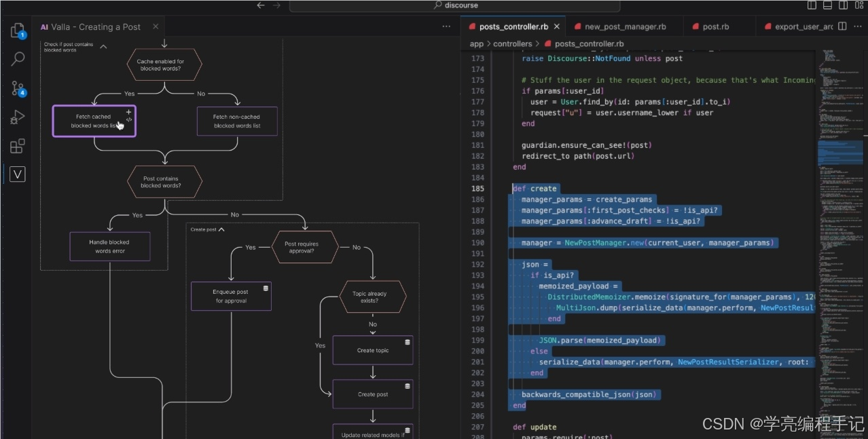Image resolution: width=868 pixels, height=439 pixels.
Task: Open more actions beside export_user_arc tab
Action: [858, 26]
